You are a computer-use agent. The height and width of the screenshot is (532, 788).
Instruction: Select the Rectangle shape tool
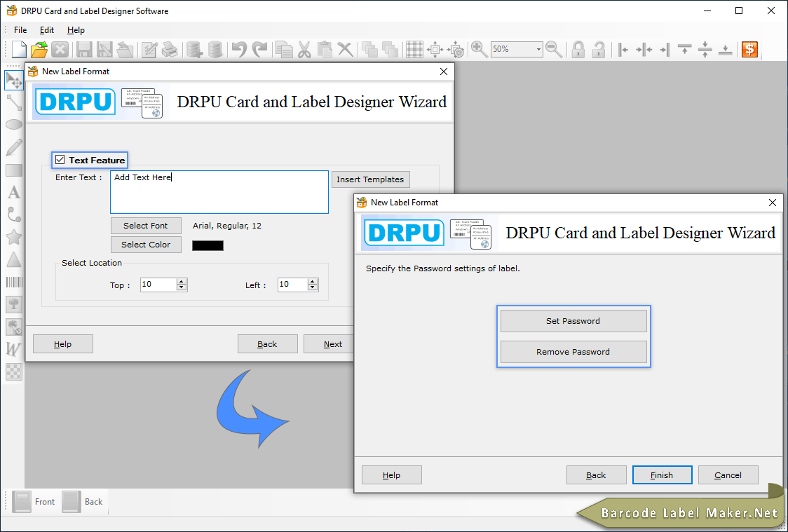(14, 170)
